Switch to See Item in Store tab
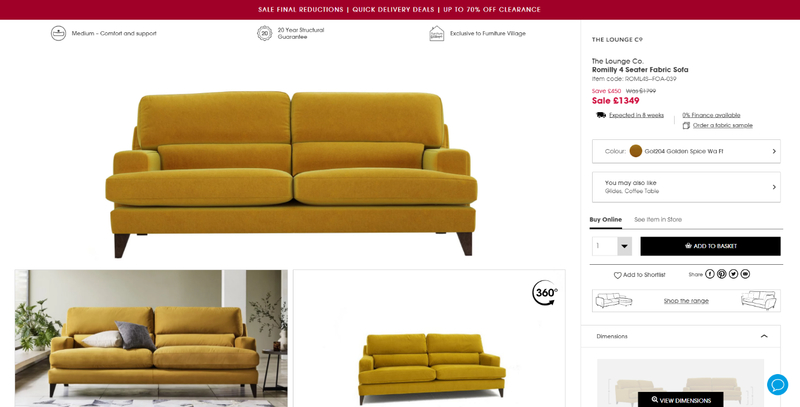Screen dimensions: 800x407 [658, 220]
